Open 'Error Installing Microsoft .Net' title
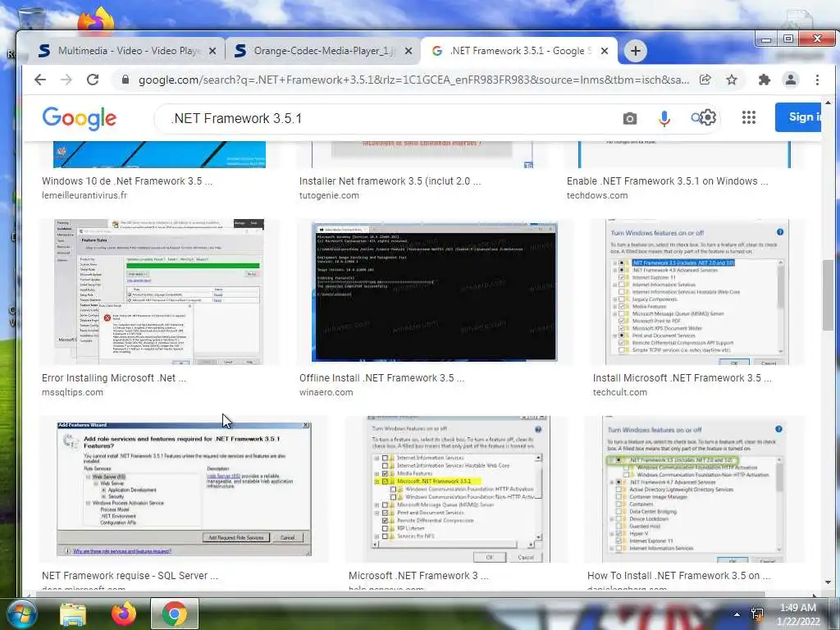 [113, 377]
